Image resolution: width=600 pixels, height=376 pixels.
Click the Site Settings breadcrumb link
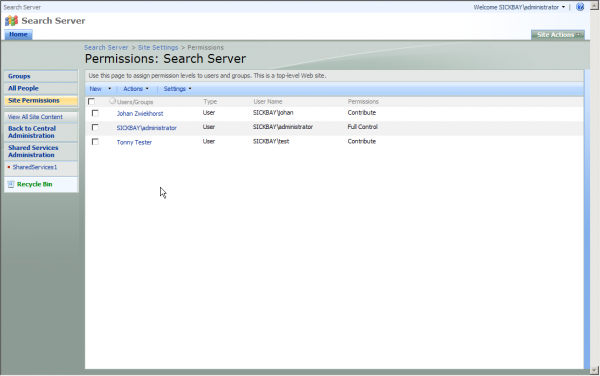158,47
